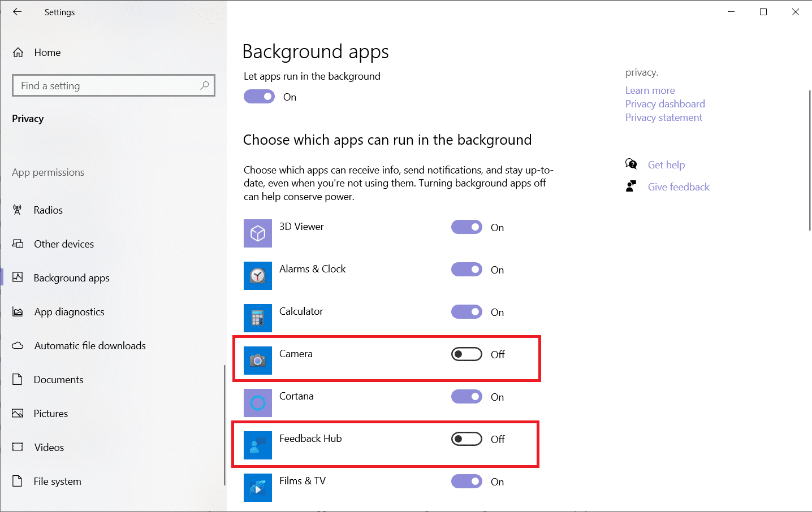Click the Films & TV app icon
Image resolution: width=812 pixels, height=512 pixels.
258,488
